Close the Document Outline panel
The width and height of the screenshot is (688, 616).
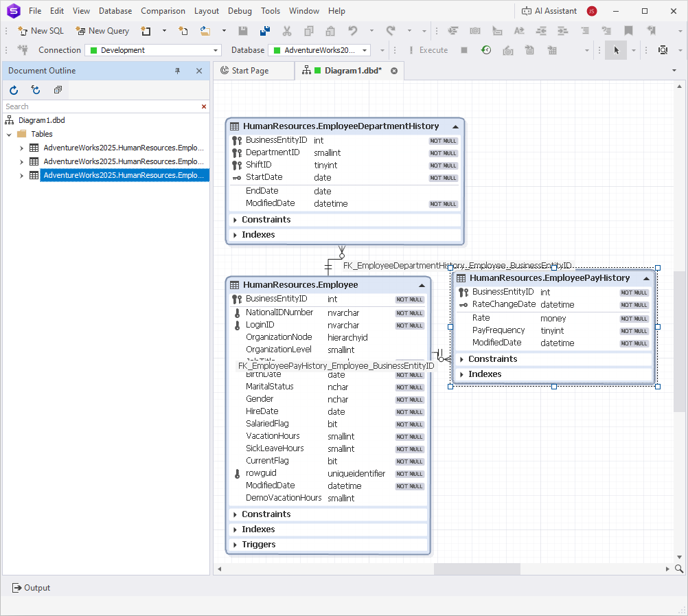pos(199,71)
